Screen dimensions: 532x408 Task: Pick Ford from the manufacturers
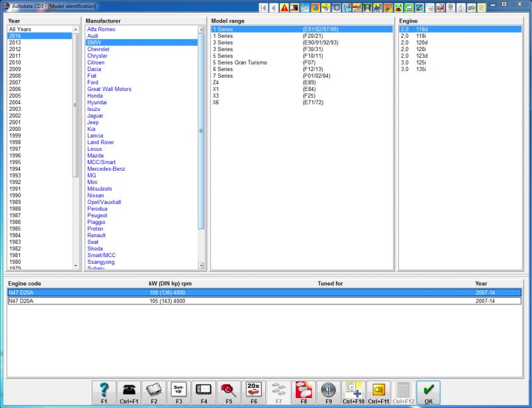tap(92, 82)
